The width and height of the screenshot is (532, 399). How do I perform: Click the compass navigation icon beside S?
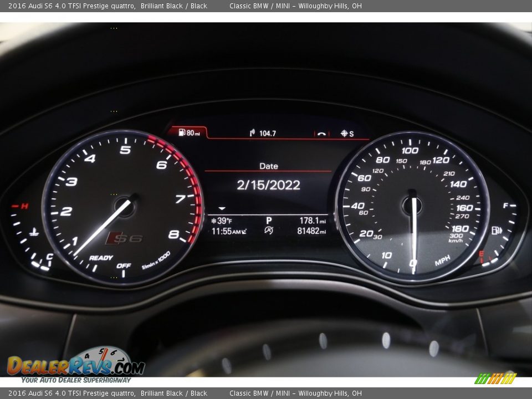[x=344, y=134]
